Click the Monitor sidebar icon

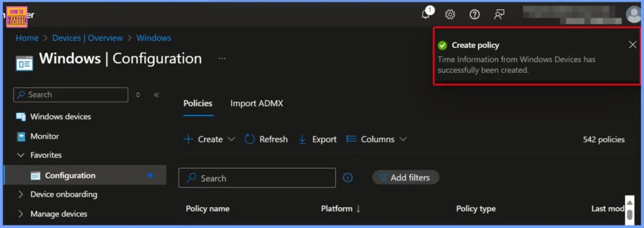click(x=21, y=136)
